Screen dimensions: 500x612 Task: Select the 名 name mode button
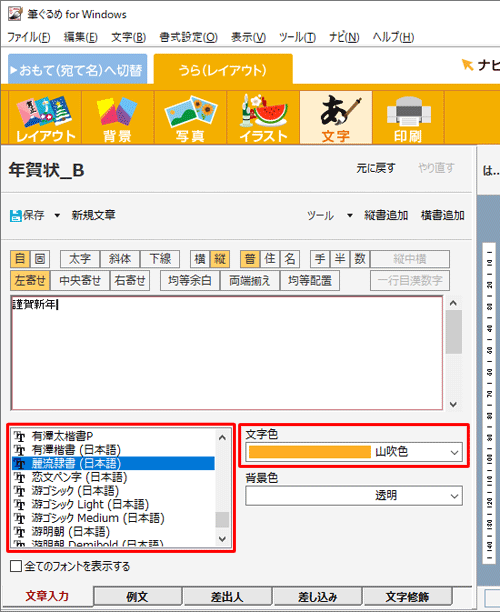coord(290,259)
